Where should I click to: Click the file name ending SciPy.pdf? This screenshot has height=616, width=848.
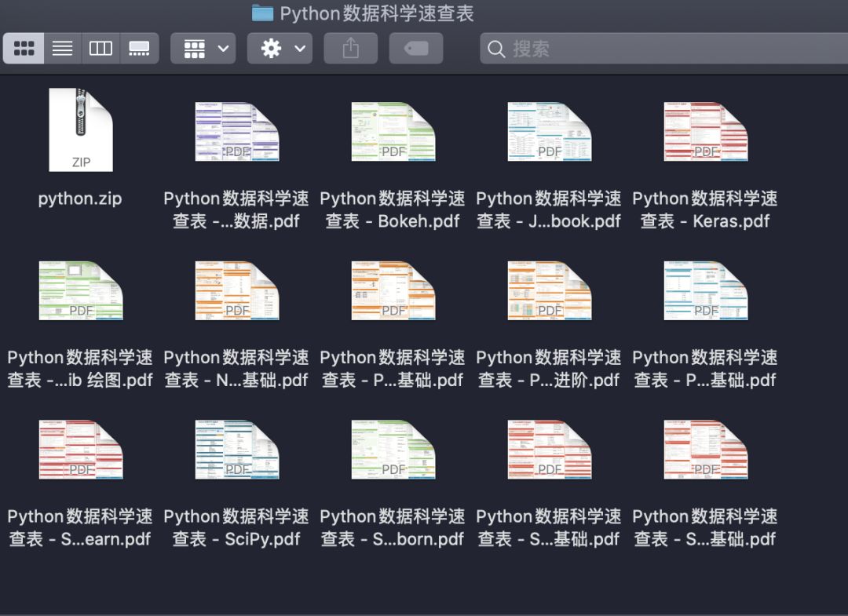point(236,527)
